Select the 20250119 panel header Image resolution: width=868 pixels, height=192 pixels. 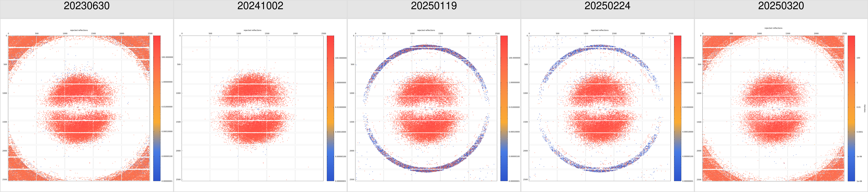(x=434, y=9)
